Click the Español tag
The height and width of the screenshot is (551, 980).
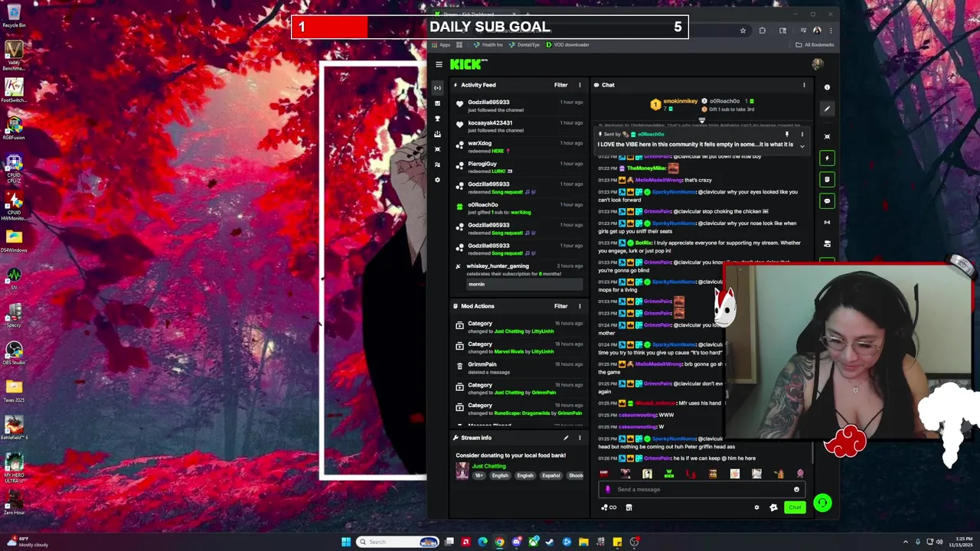pos(551,475)
